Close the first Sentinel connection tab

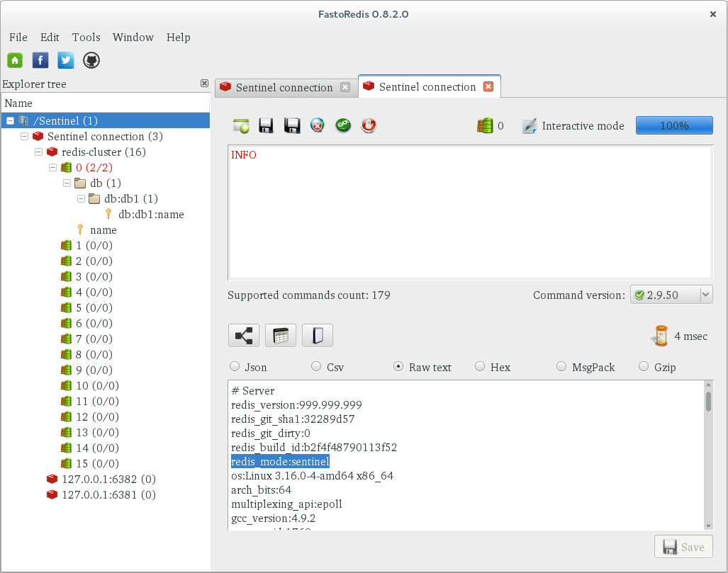(x=345, y=87)
